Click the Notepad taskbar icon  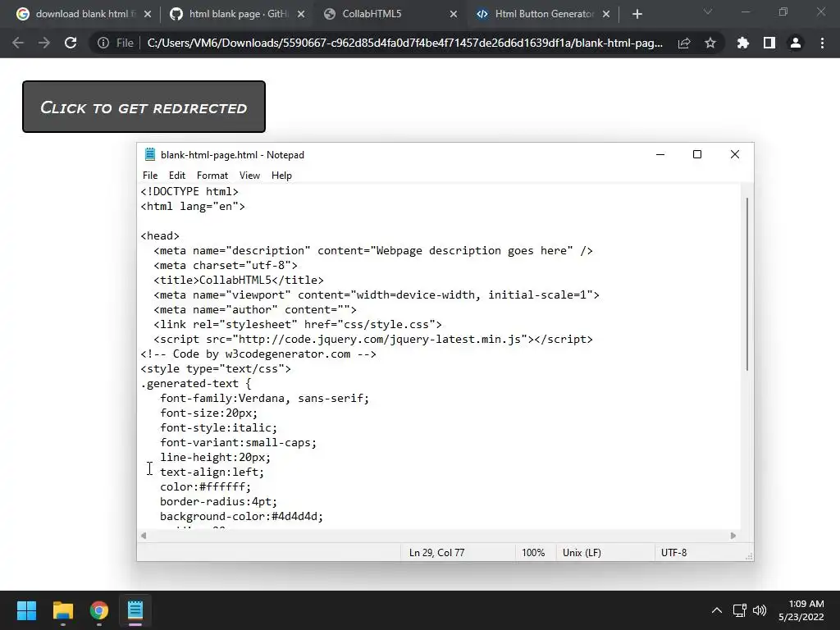click(135, 610)
